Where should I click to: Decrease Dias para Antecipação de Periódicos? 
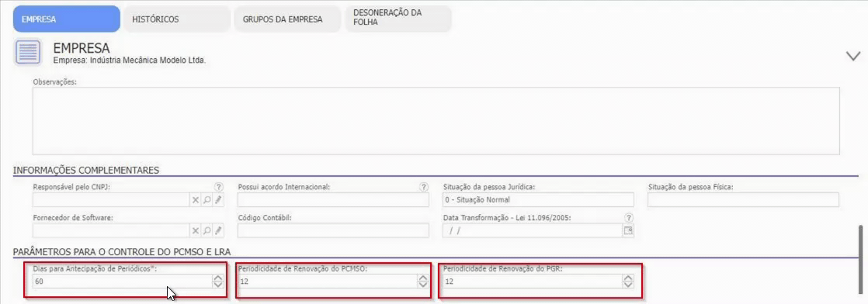coord(218,285)
